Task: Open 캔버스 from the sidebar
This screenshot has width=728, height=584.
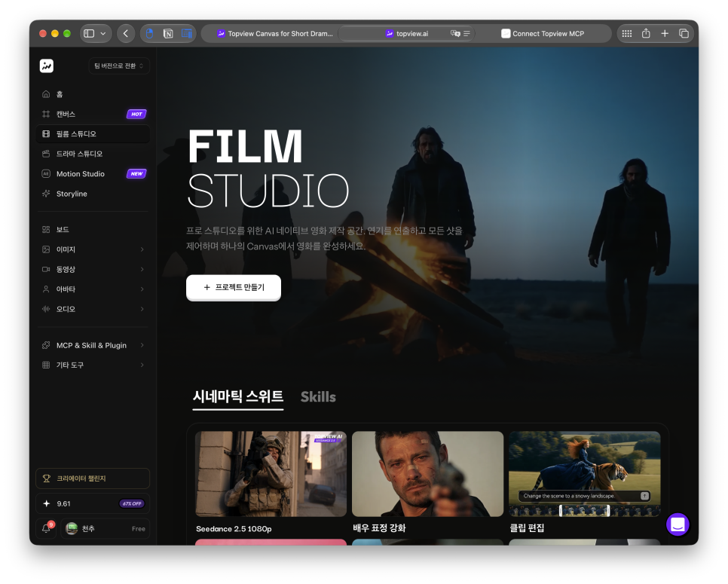Action: point(93,115)
